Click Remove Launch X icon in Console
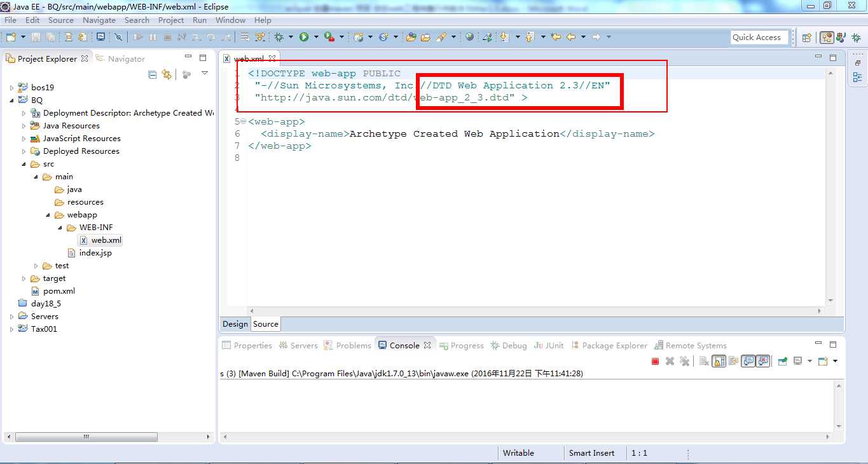This screenshot has height=464, width=868. [x=670, y=361]
